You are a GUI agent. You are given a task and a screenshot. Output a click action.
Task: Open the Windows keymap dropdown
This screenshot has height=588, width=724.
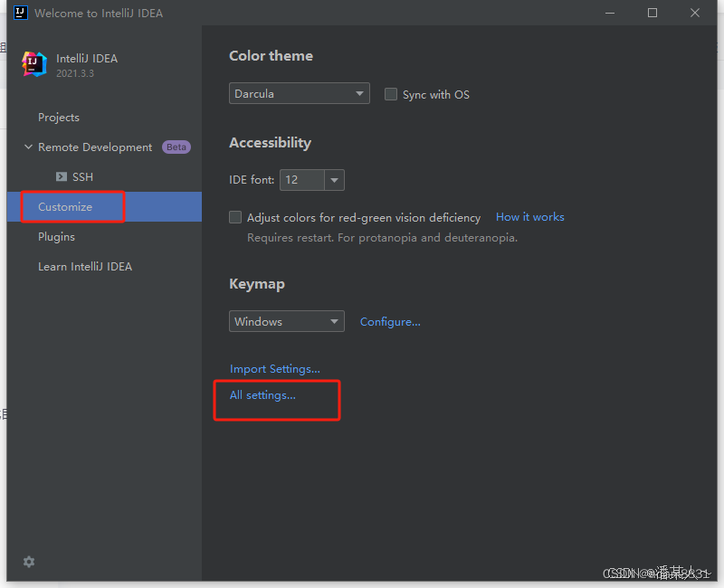point(287,321)
